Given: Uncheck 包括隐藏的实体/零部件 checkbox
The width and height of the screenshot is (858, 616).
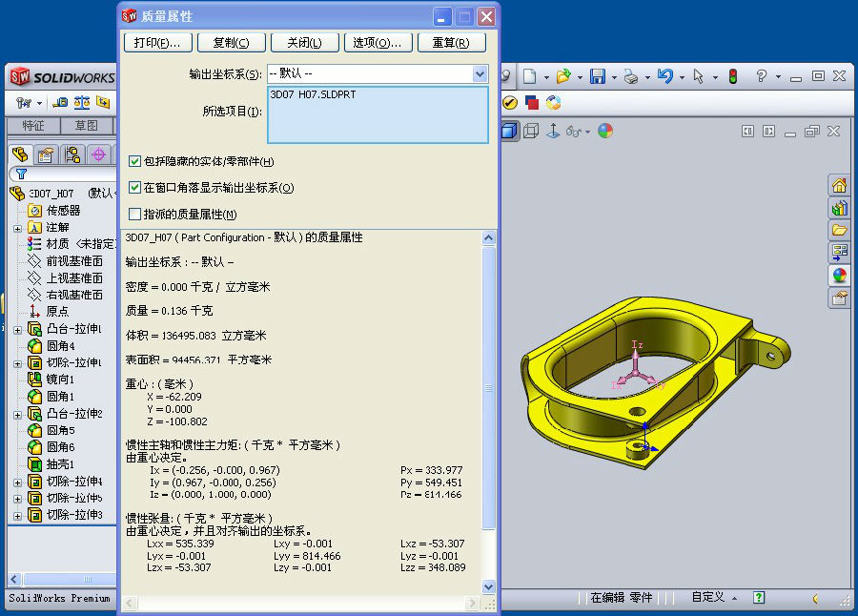Looking at the screenshot, I should [134, 162].
